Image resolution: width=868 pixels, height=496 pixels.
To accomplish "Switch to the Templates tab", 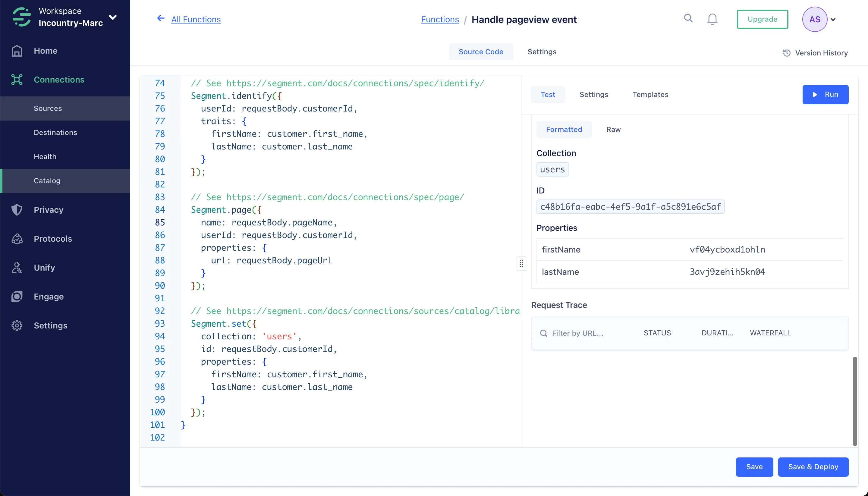I will 650,94.
